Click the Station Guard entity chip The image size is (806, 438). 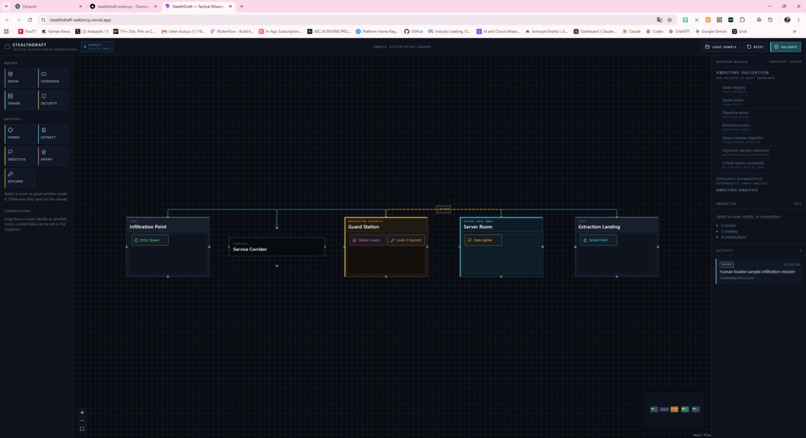point(368,240)
